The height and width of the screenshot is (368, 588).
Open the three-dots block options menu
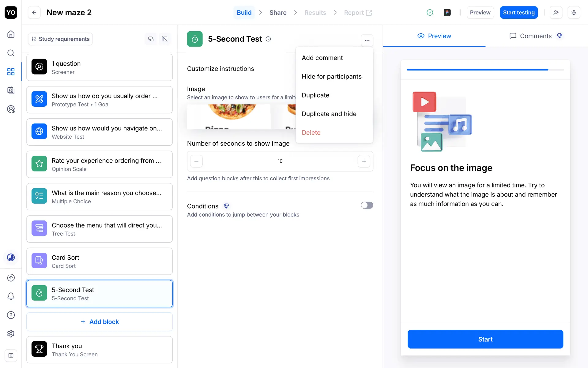click(367, 40)
